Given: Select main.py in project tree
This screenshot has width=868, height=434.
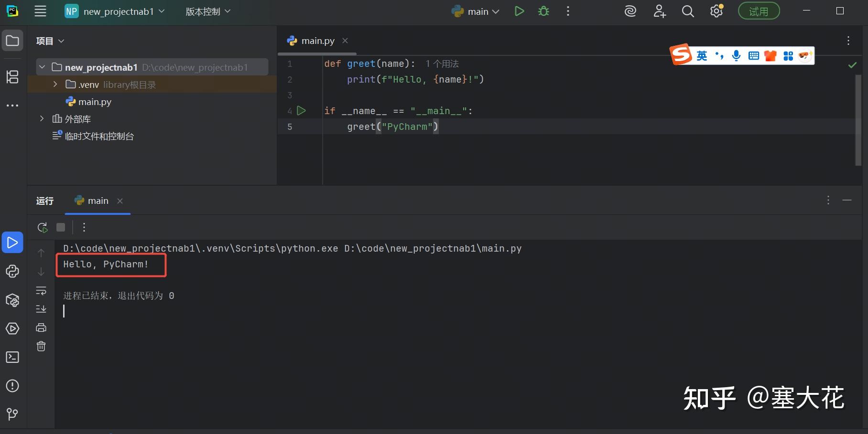Looking at the screenshot, I should pos(88,102).
